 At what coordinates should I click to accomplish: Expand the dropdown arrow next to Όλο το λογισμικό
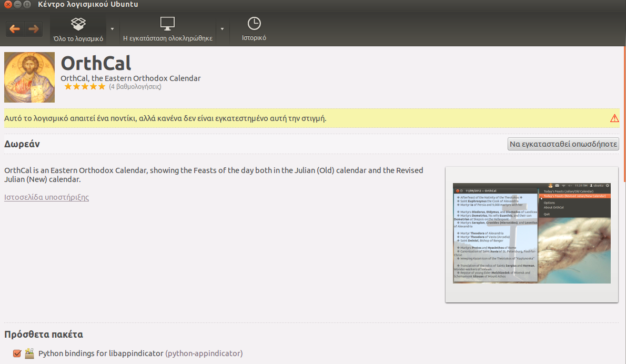pos(113,29)
